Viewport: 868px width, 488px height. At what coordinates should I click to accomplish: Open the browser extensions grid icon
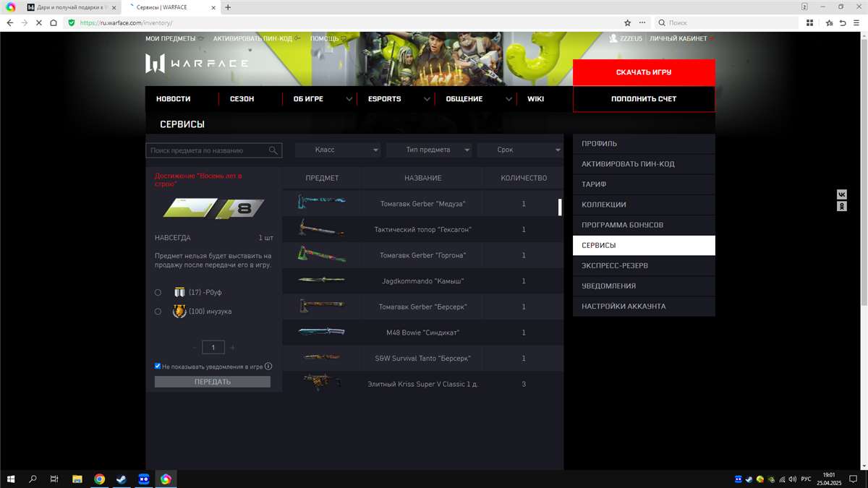pos(809,23)
